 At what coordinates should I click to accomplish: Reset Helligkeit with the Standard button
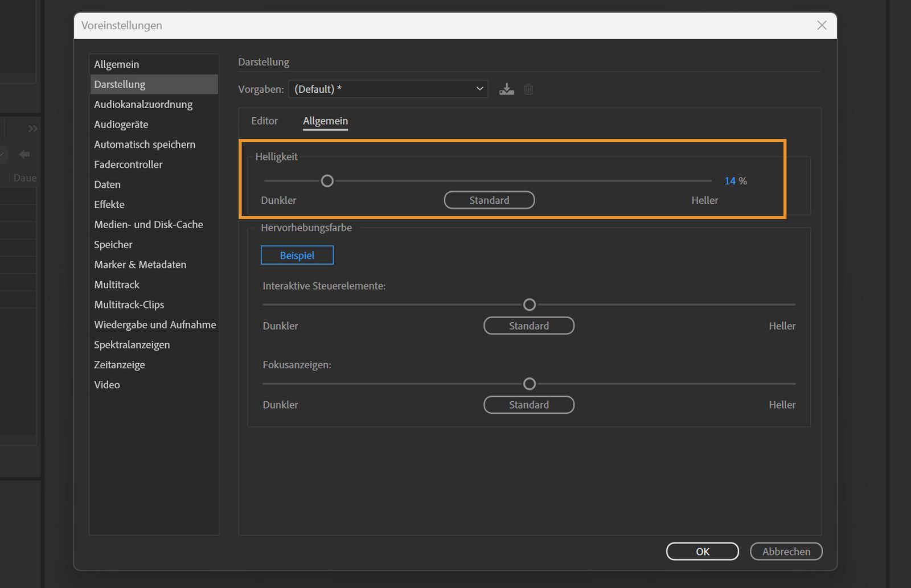[489, 200]
